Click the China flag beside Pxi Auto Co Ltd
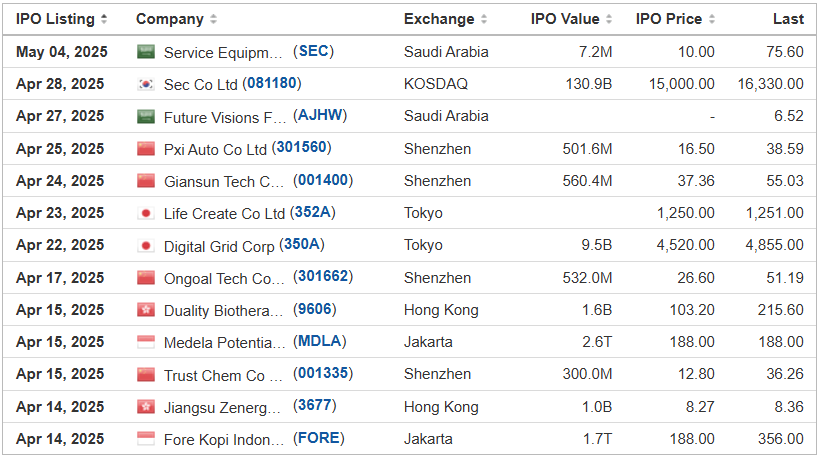 (x=146, y=149)
